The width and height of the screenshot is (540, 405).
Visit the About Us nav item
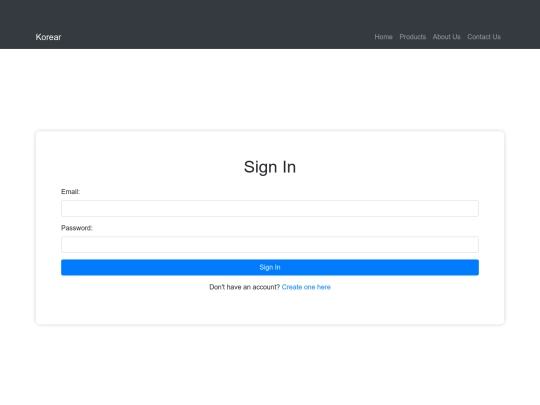[x=446, y=37]
